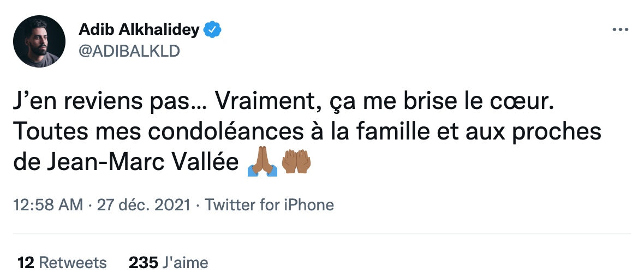Click the "J'aime" label text

point(185,263)
